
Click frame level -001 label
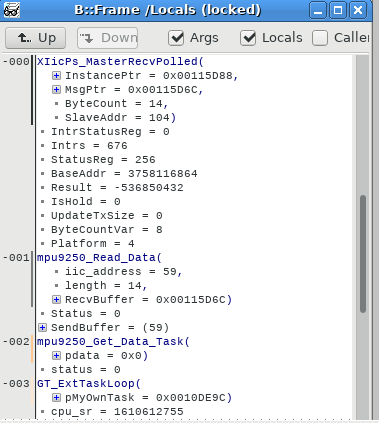tap(16, 258)
